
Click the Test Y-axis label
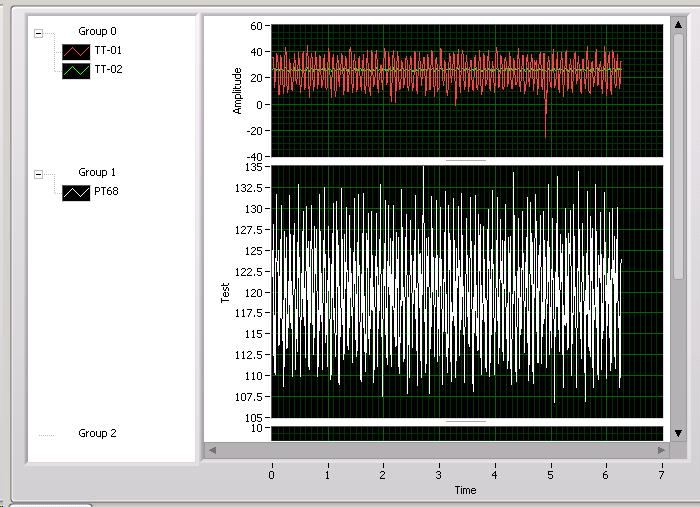225,292
